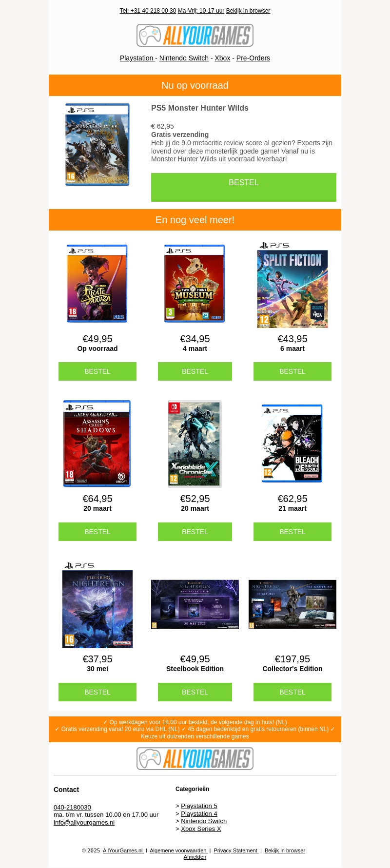Viewport: 390px width, 868px height.
Task: Select the Split Fiction cover art
Action: (x=292, y=285)
